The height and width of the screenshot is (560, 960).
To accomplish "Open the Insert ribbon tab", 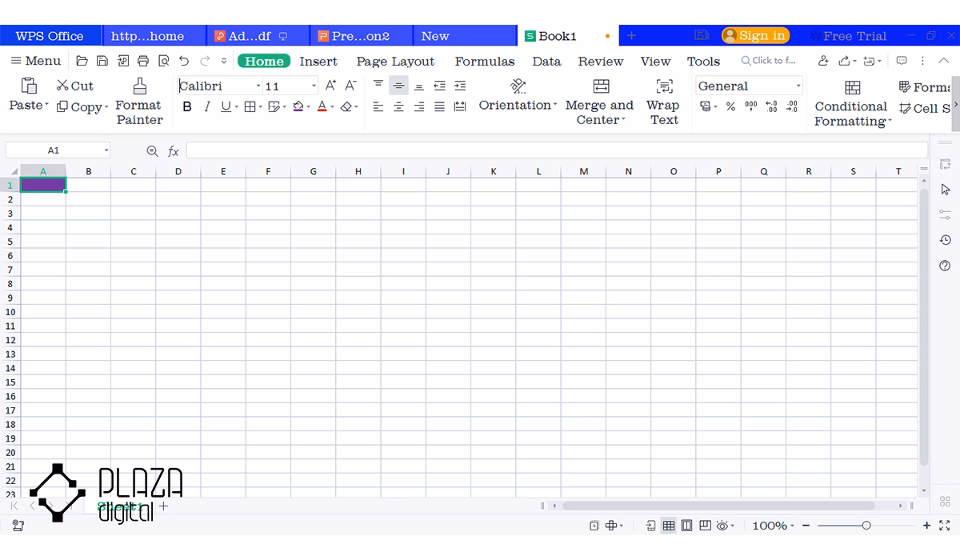I will [318, 61].
